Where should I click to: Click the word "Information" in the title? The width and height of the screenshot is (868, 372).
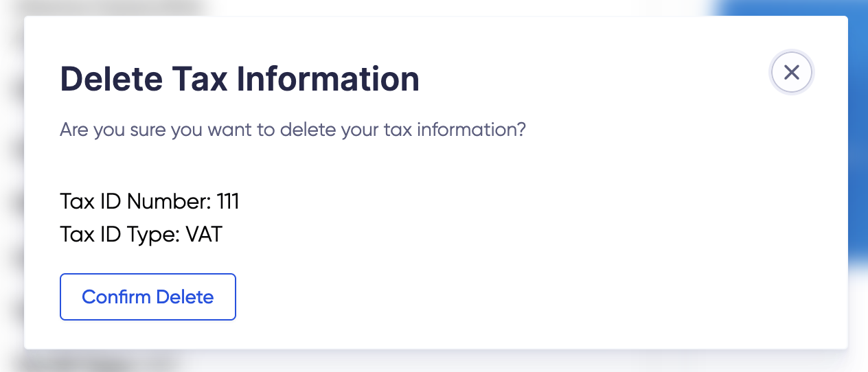point(328,79)
